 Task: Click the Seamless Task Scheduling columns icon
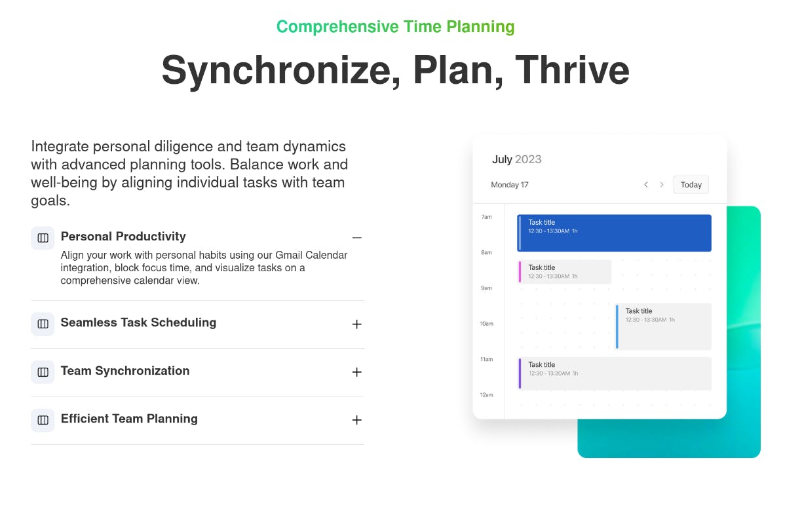43,324
